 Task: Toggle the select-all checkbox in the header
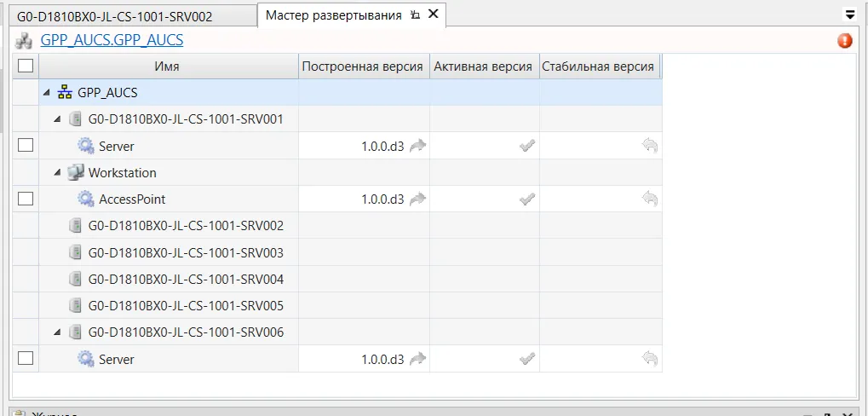pyautogui.click(x=26, y=66)
